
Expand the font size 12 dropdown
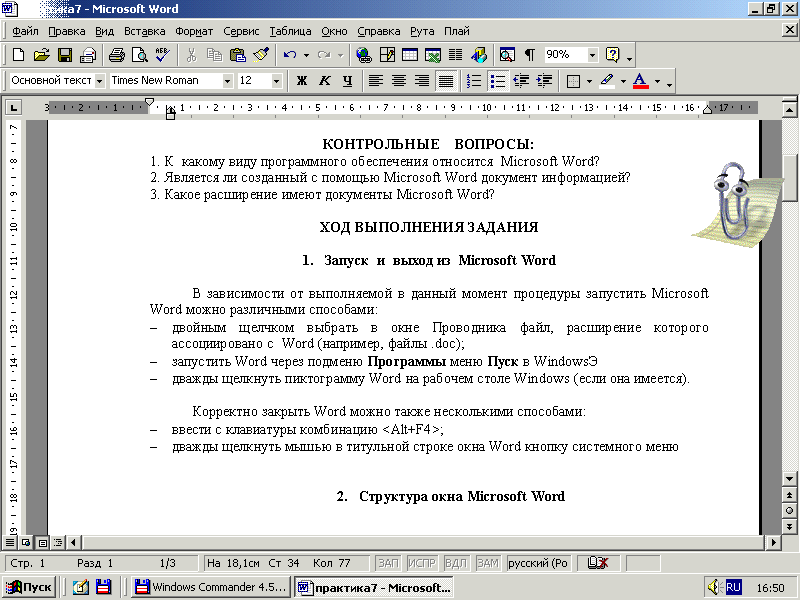[276, 81]
